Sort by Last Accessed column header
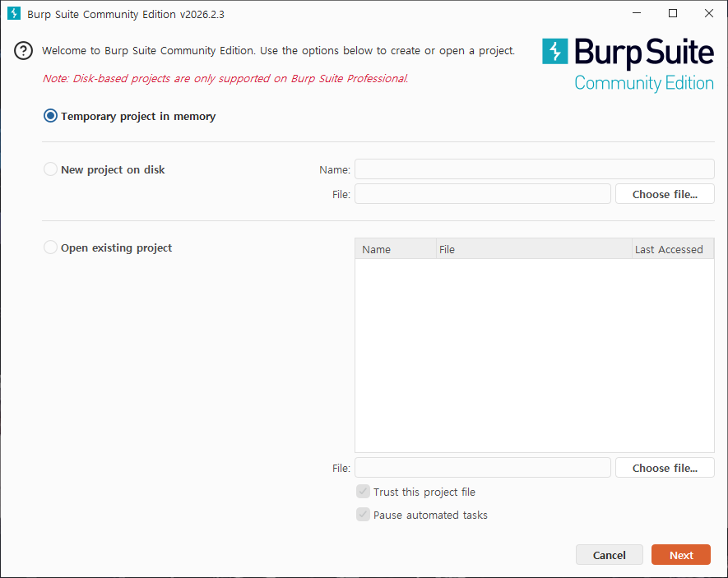 coord(671,249)
